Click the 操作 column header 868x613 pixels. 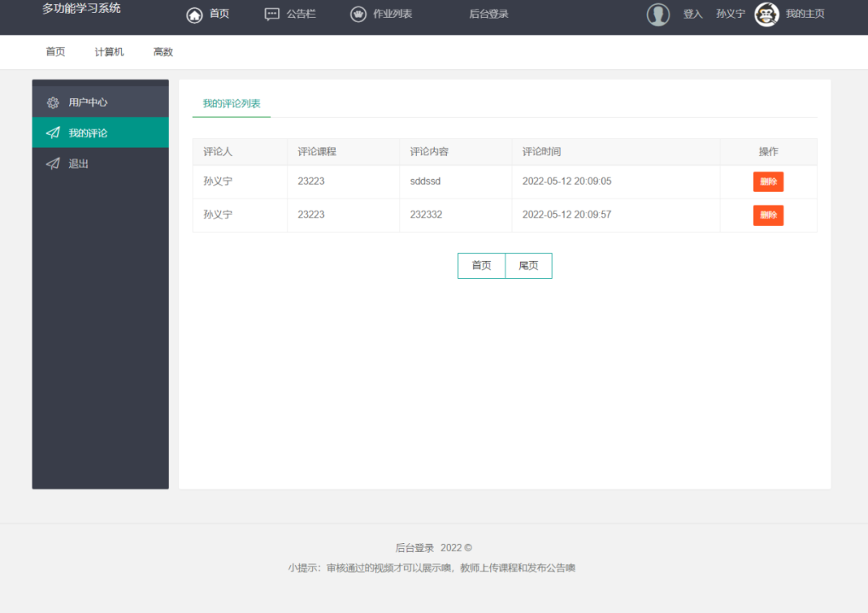[x=768, y=152]
